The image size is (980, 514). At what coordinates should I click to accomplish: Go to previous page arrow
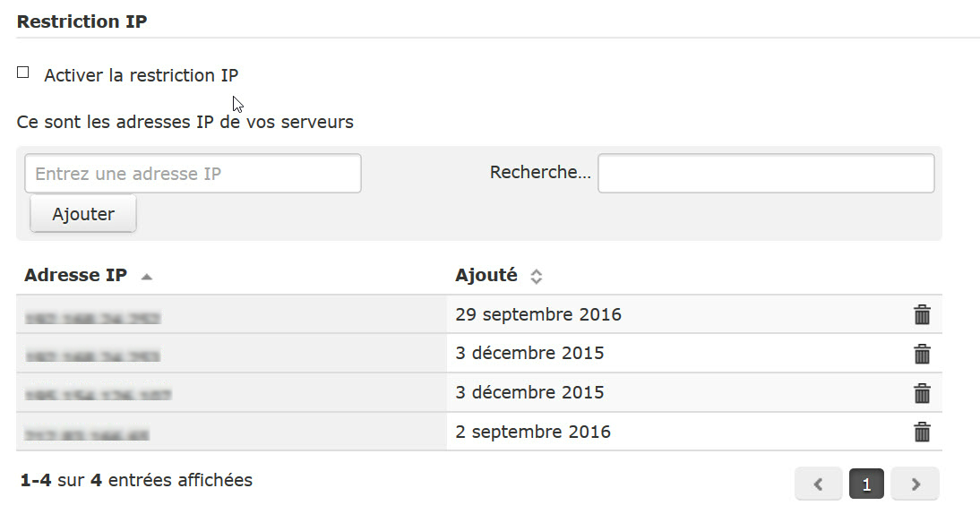[818, 484]
